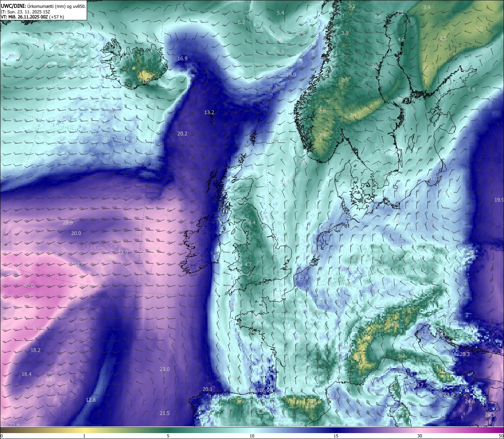Click the 3.8 value over France
Viewport: 504px width, 439px height.
pos(318,362)
